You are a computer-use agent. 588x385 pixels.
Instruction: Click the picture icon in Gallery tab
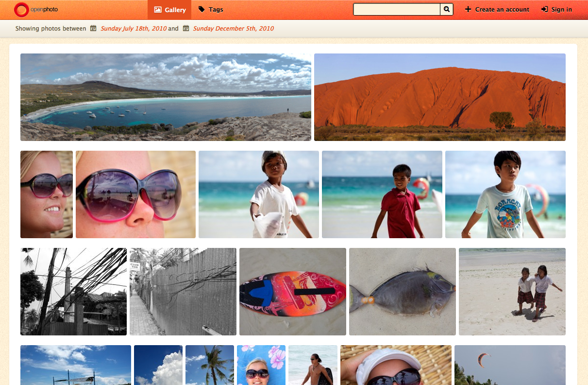[x=158, y=10]
